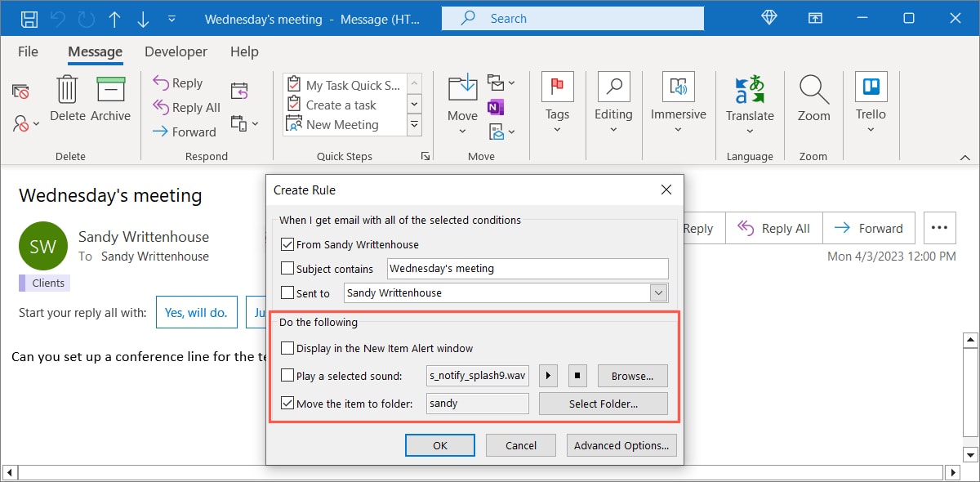Enable Display in New Item Alert window
Viewport: 980px width, 482px height.
[287, 348]
